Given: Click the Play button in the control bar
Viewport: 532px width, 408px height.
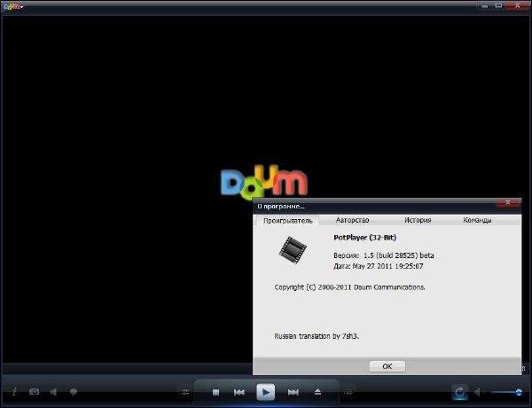Looking at the screenshot, I should [x=265, y=391].
